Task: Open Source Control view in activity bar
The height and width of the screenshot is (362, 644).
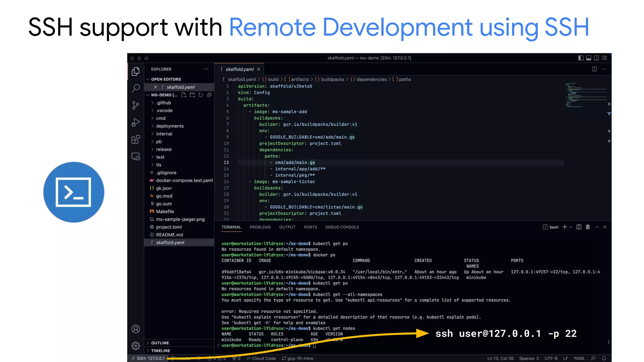Action: coord(136,105)
